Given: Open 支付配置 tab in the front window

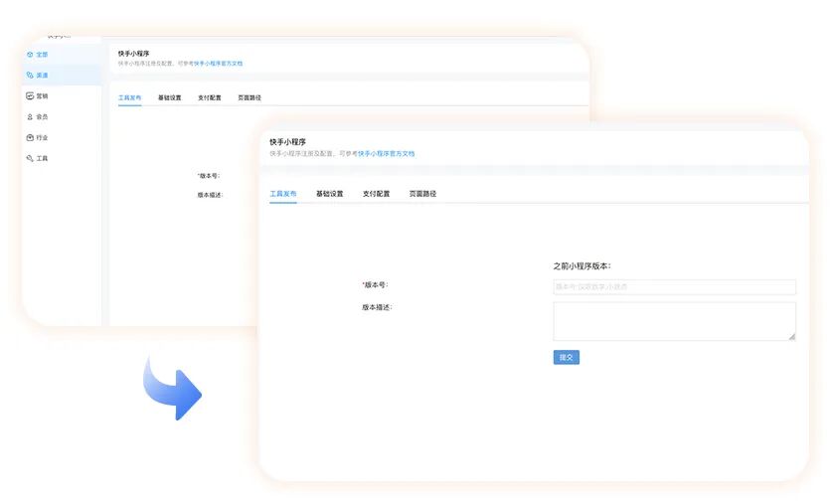Looking at the screenshot, I should click(376, 194).
